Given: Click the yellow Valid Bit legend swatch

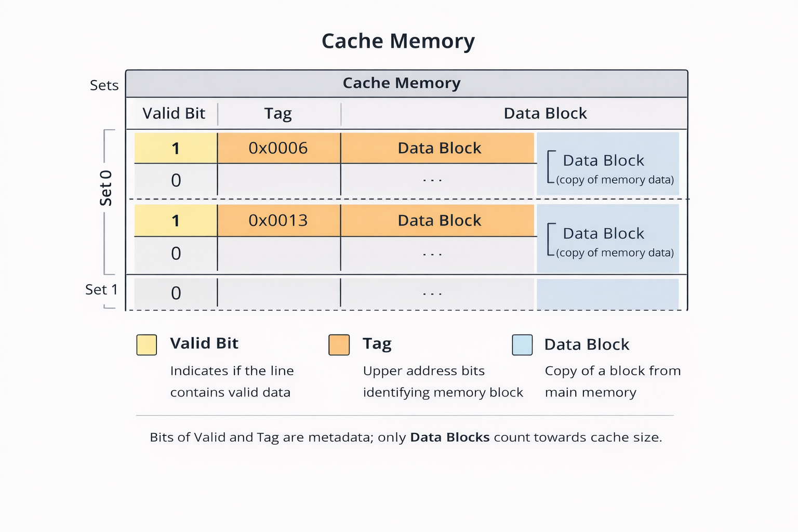Looking at the screenshot, I should point(147,345).
